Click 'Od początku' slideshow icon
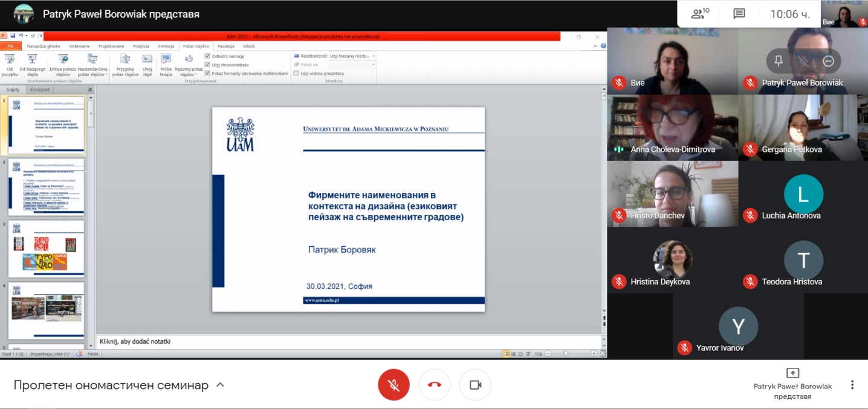The image size is (868, 409). click(10, 62)
